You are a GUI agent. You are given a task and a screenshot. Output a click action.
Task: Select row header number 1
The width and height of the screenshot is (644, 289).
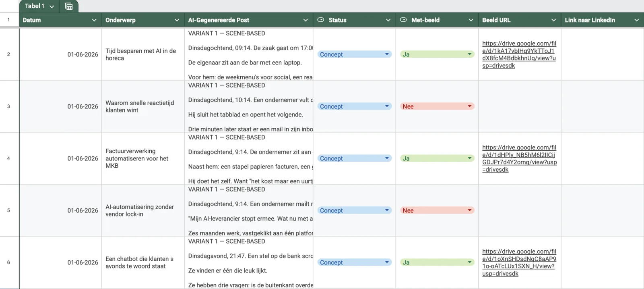pos(8,20)
